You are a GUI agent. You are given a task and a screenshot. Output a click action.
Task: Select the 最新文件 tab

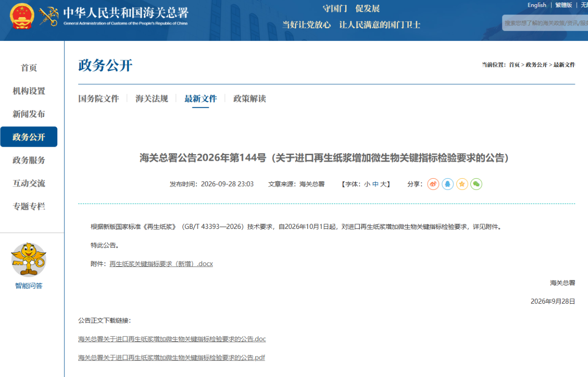(x=200, y=99)
